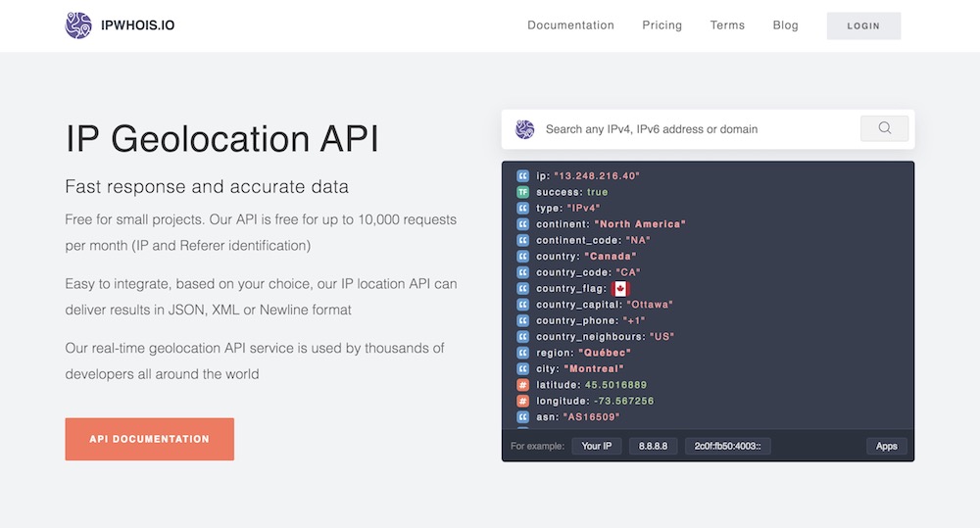Click the asn value "AS16509"
The height and width of the screenshot is (528, 980).
point(591,416)
